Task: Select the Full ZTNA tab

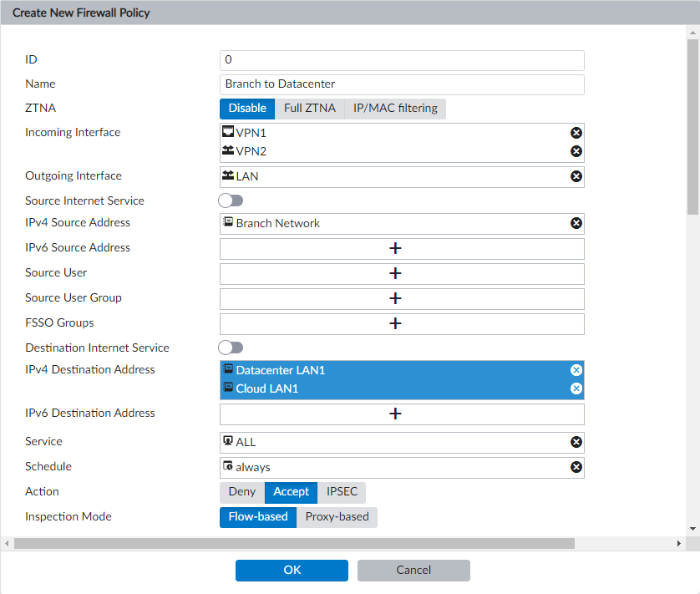Action: tap(310, 108)
